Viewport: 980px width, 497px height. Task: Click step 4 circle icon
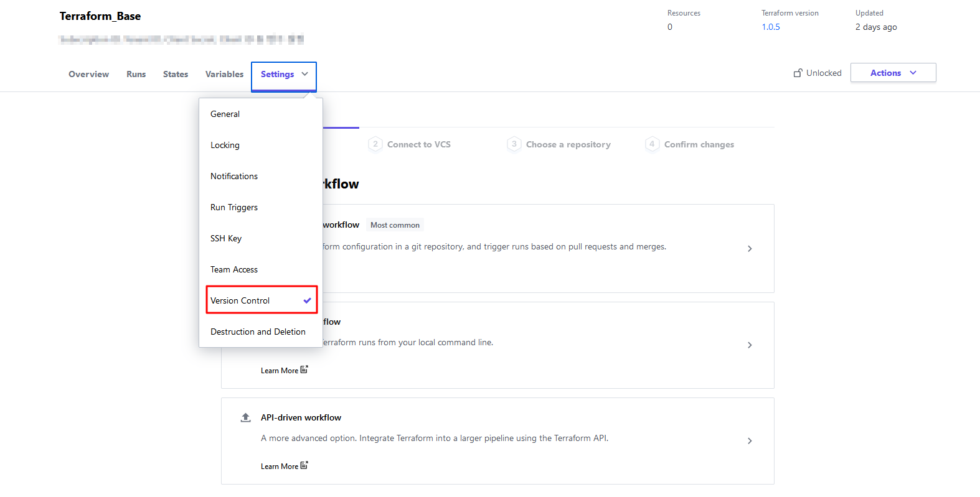653,144
